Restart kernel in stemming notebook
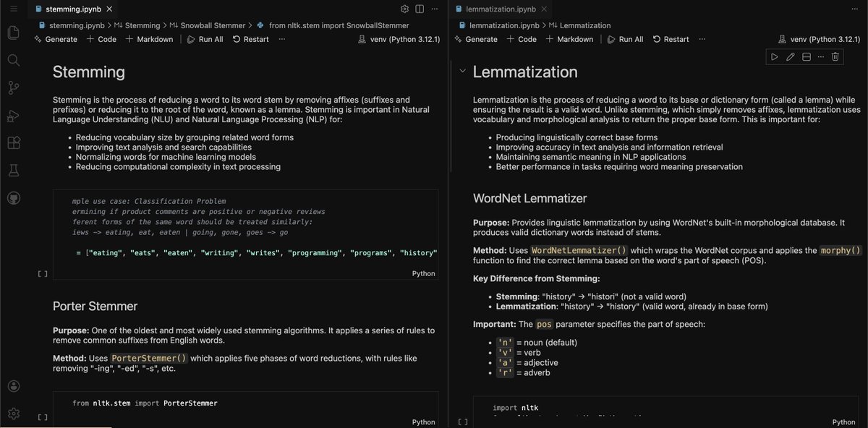 [250, 39]
